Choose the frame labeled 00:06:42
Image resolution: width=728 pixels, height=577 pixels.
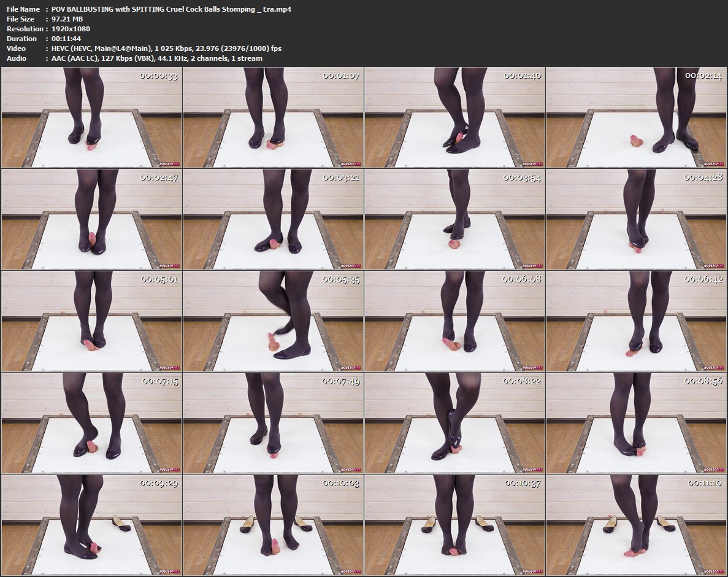[x=637, y=321]
